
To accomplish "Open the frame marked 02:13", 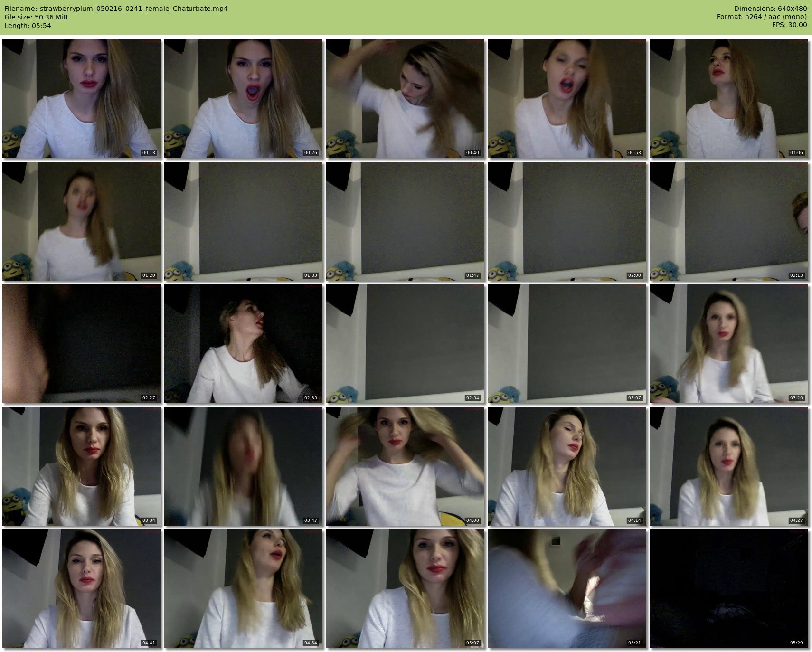I will tap(729, 221).
